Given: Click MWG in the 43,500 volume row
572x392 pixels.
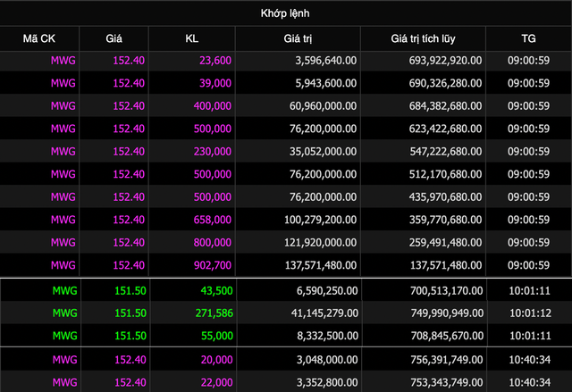Looking at the screenshot, I should coord(63,292).
